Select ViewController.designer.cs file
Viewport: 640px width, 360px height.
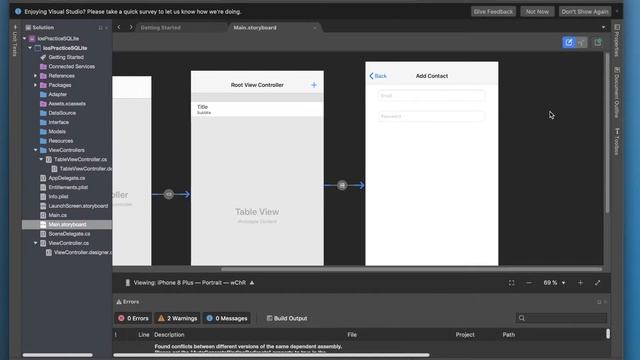coord(83,253)
